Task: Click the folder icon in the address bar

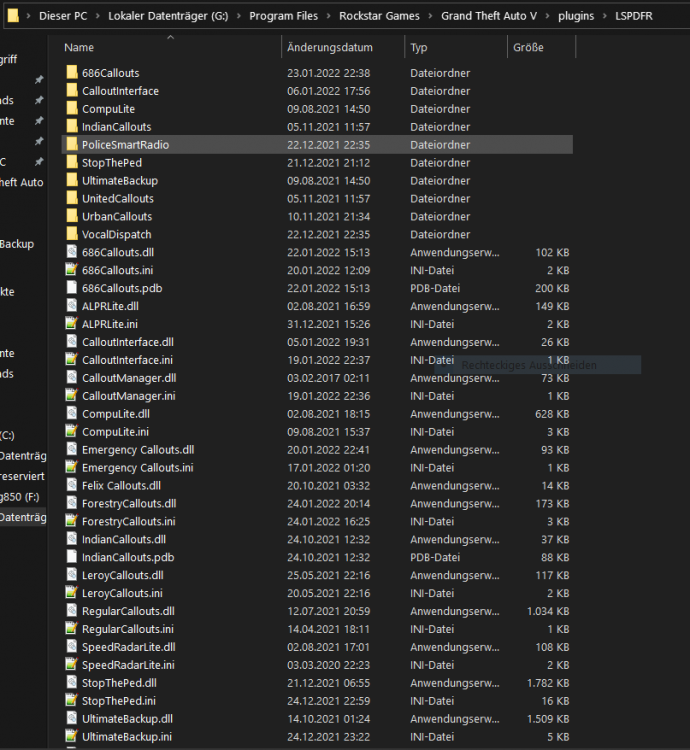Action: pyautogui.click(x=13, y=16)
